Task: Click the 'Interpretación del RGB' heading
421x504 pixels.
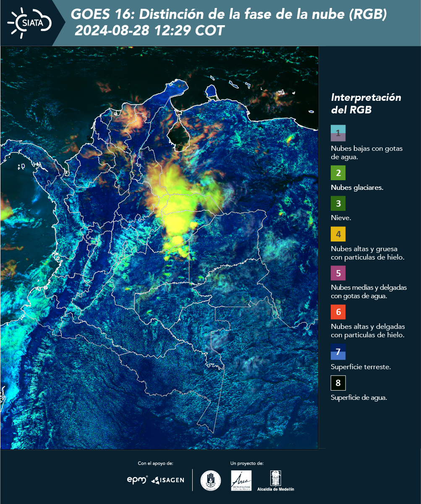Action: [x=366, y=104]
